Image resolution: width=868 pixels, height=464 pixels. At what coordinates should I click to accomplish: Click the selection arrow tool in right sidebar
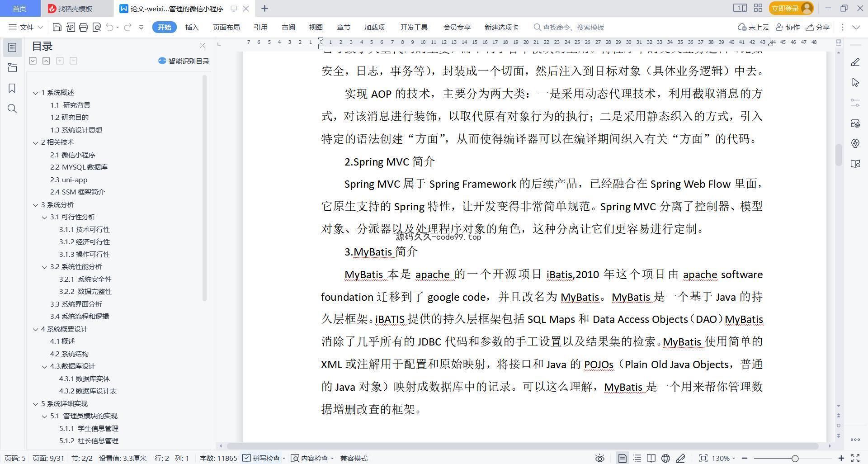(x=855, y=82)
